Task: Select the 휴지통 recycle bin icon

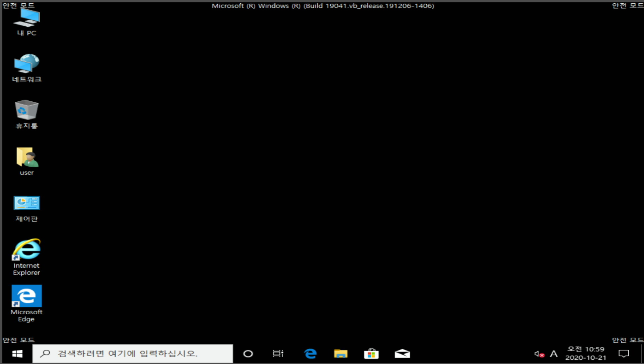Action: point(27,115)
